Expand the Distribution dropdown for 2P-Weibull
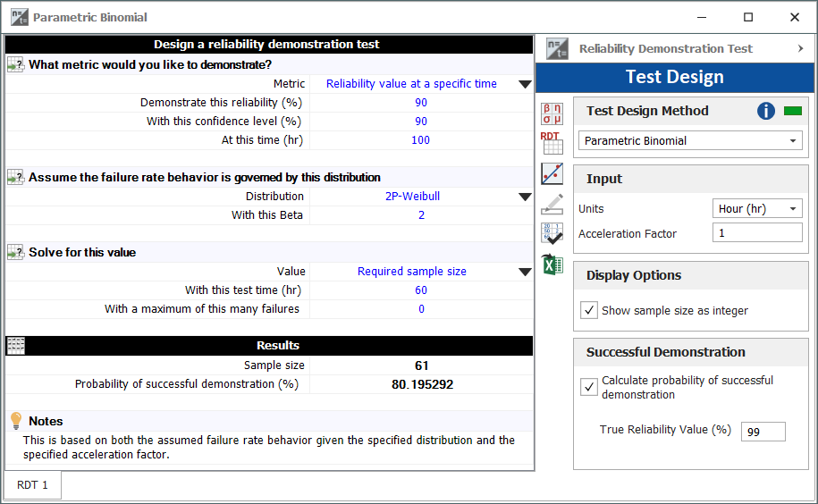 tap(525, 197)
